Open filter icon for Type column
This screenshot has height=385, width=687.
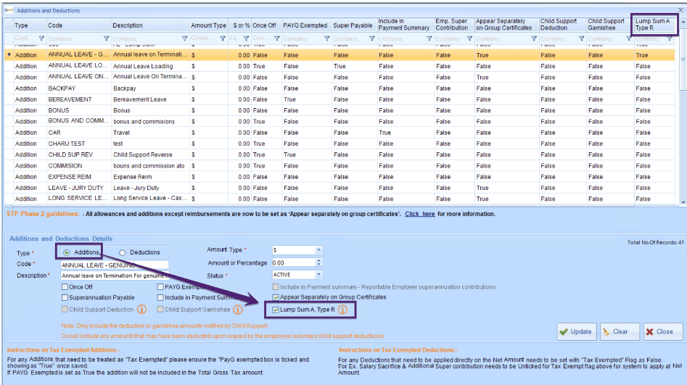click(x=42, y=39)
